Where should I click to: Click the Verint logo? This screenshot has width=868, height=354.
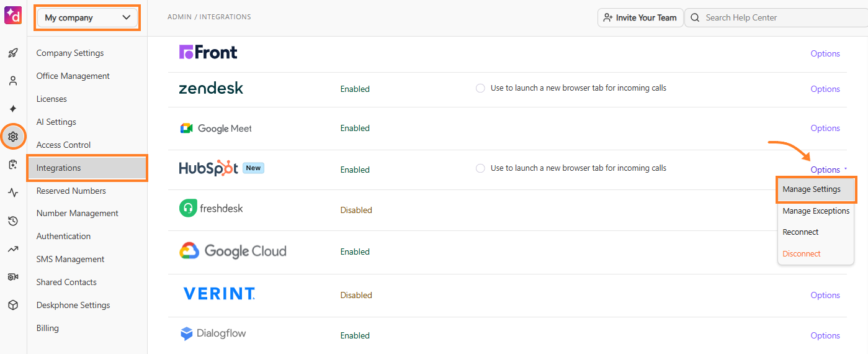coord(219,294)
